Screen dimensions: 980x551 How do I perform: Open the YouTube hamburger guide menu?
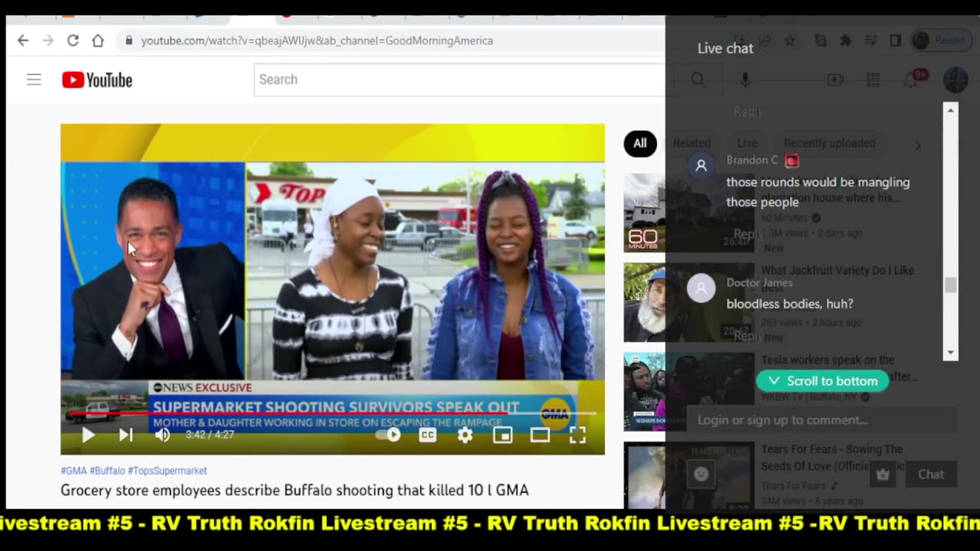click(x=34, y=80)
